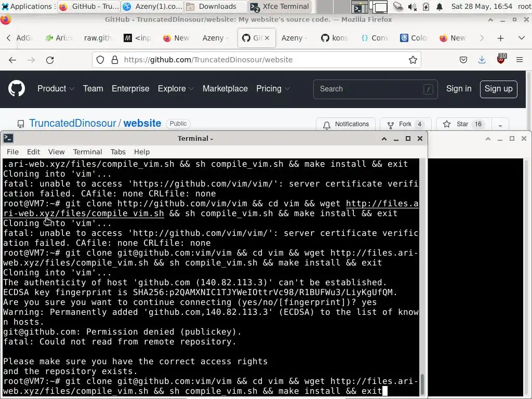Image resolution: width=532 pixels, height=399 pixels.
Task: Switch to the GitHub Firefox taskbar window
Action: [89, 6]
